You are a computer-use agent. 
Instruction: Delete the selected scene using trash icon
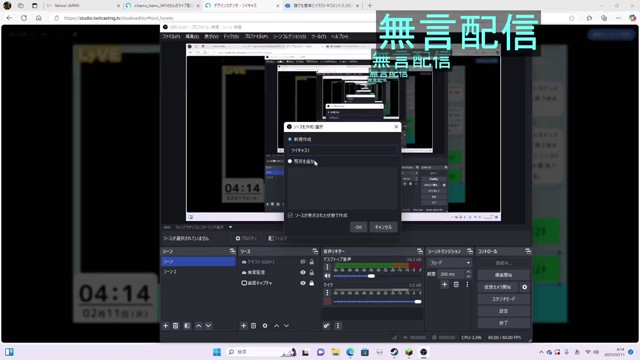176,326
